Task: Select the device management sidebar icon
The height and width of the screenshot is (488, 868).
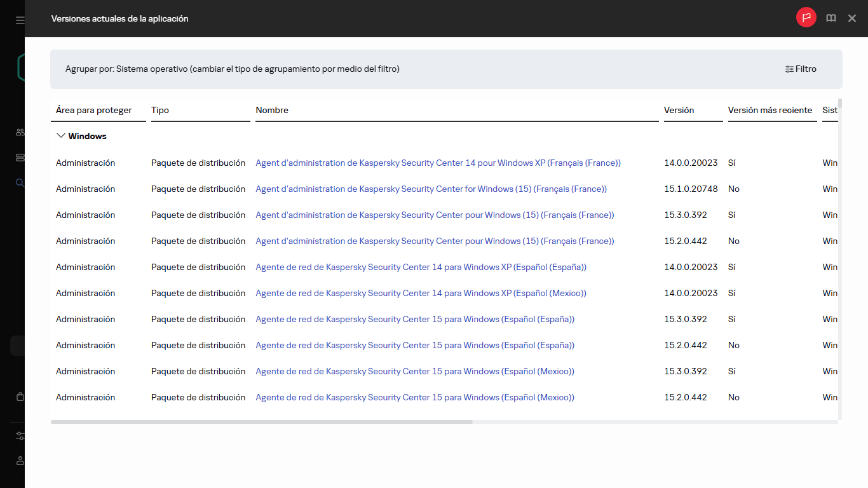Action: (20, 157)
